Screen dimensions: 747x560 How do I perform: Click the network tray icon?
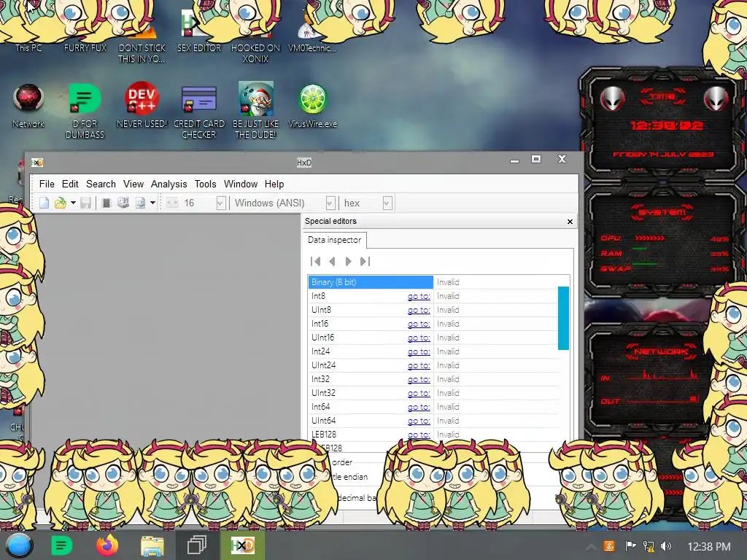point(649,546)
